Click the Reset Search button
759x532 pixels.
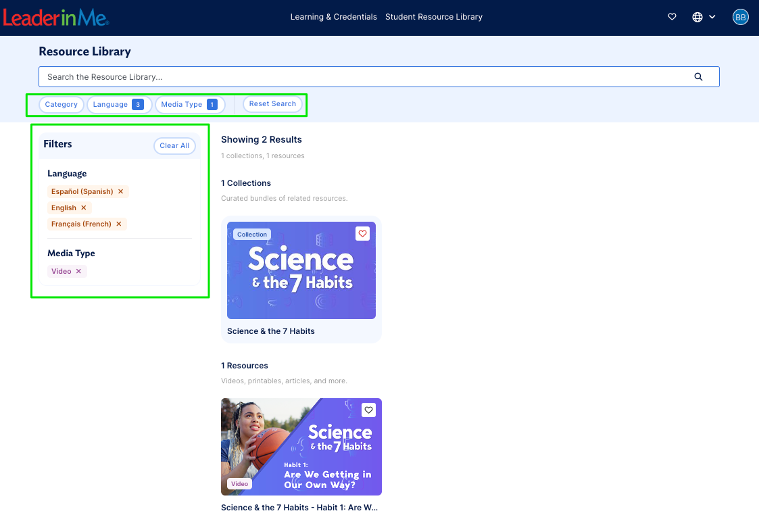pos(272,103)
